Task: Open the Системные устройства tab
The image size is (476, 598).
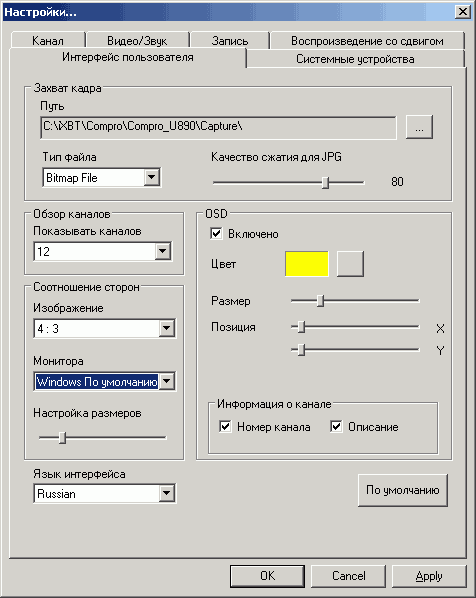Action: [355, 59]
